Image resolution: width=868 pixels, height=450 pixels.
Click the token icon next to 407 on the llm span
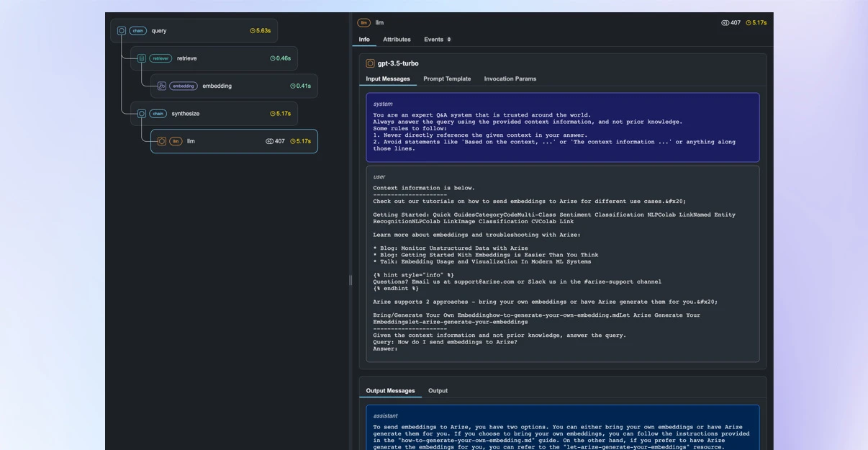pyautogui.click(x=269, y=140)
